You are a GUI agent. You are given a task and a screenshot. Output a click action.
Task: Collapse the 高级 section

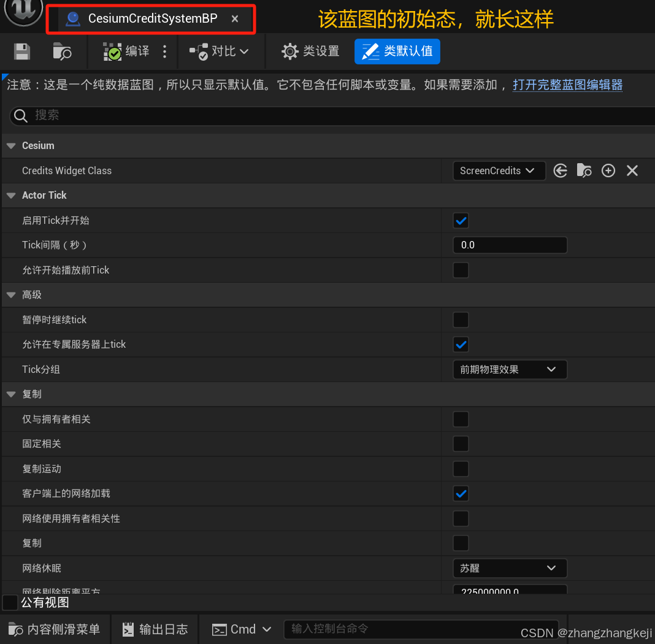tap(11, 295)
